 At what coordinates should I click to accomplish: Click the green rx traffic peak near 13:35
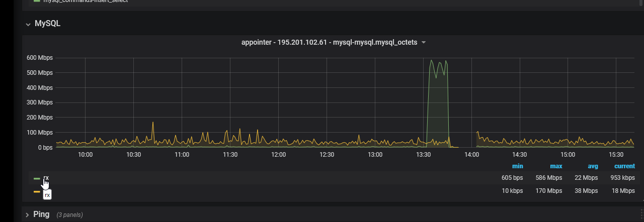[x=431, y=60]
